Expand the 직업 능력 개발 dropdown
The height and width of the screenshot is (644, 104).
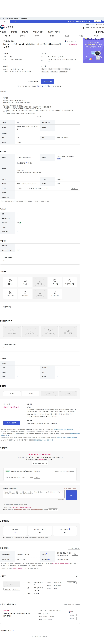(x=39, y=32)
